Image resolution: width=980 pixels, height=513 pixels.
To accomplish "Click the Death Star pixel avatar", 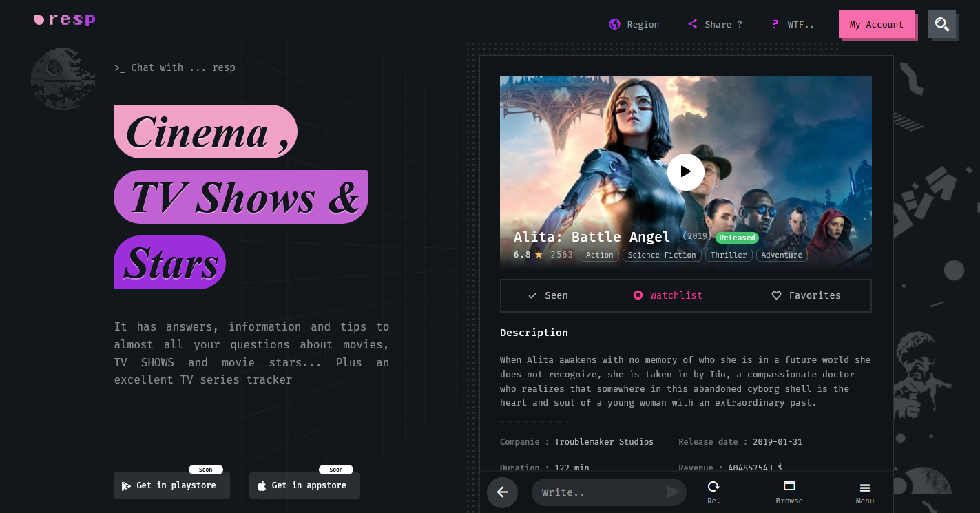I will 63,78.
